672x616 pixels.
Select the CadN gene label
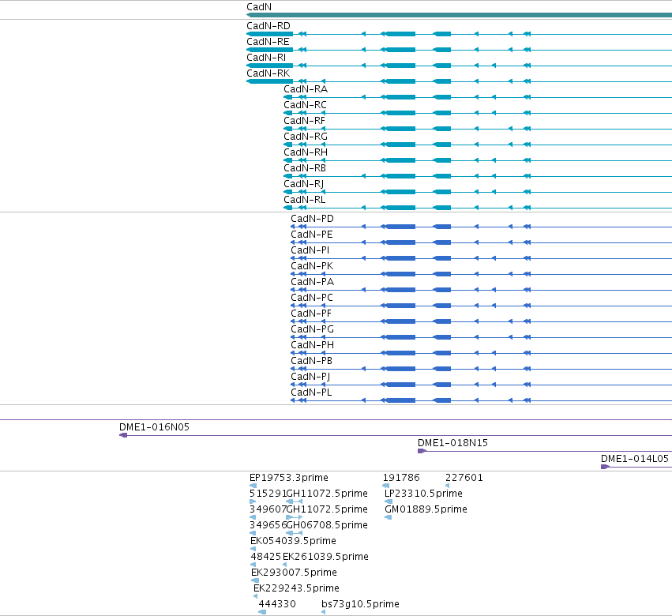tap(259, 7)
